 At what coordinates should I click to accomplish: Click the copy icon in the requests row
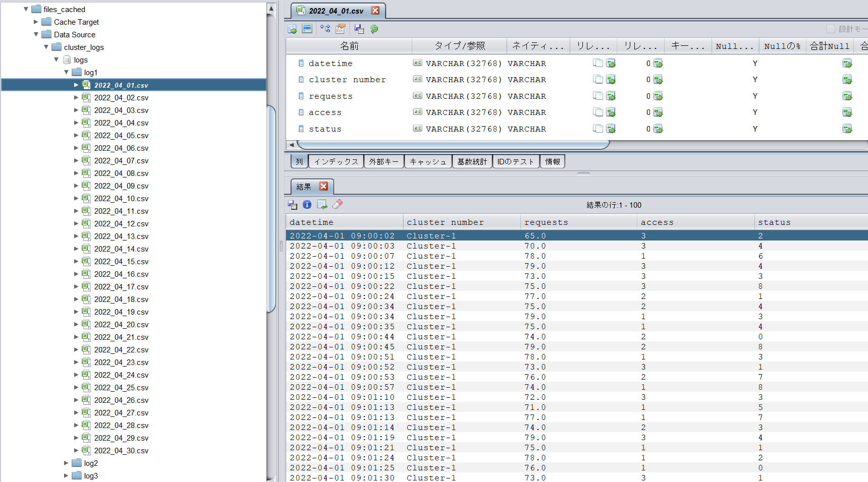(598, 96)
